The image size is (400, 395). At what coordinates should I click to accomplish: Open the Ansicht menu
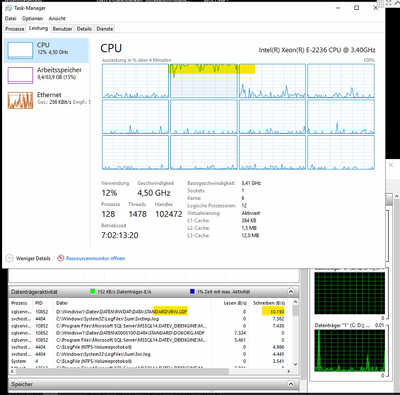[57, 18]
